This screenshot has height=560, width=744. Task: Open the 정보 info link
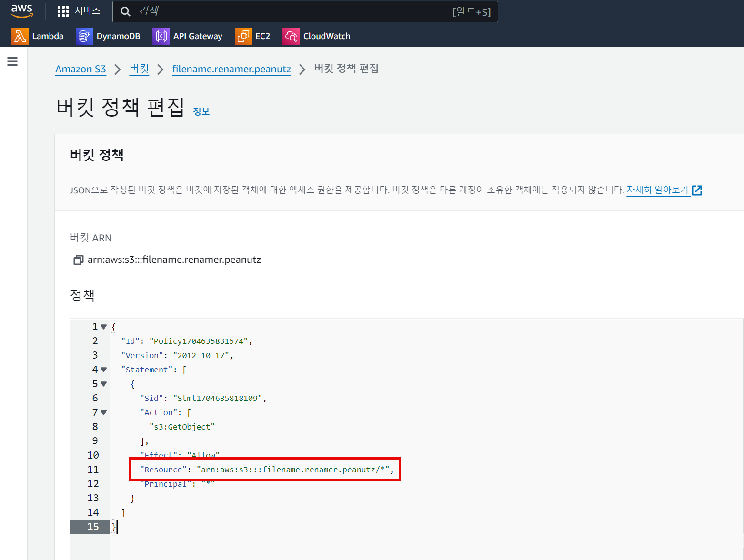[201, 111]
